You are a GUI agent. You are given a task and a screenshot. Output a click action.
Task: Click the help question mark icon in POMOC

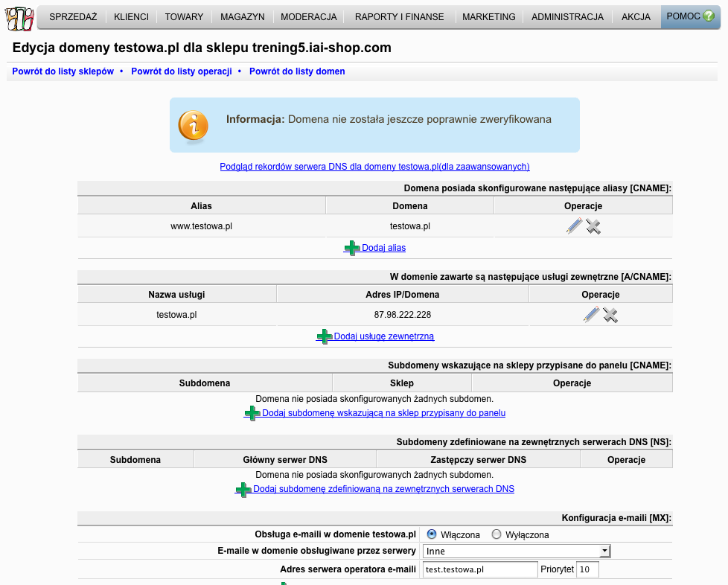point(709,16)
